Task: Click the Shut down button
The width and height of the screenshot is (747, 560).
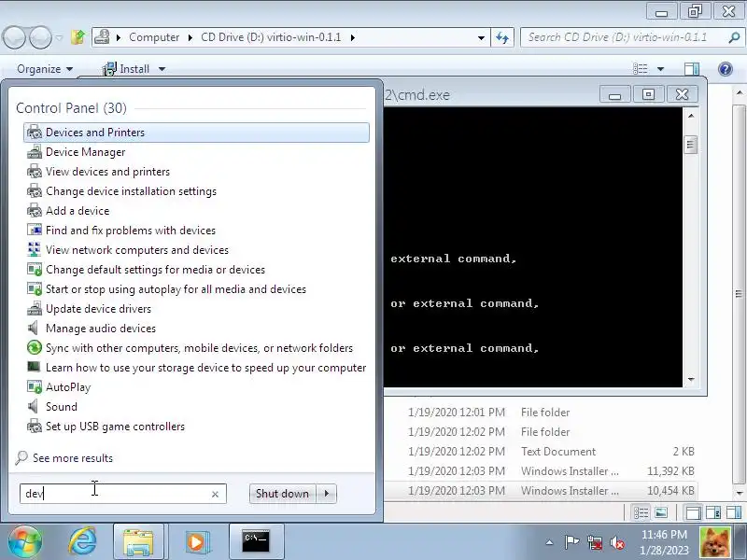Action: coord(282,494)
